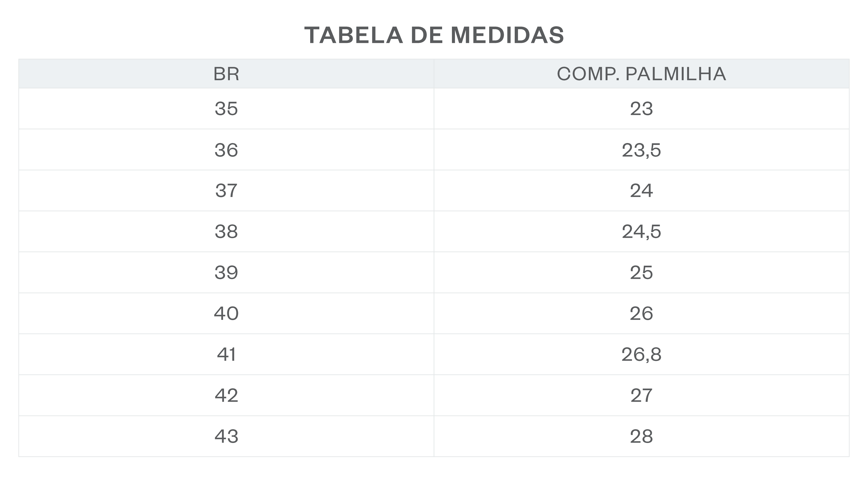868x484 pixels.
Task: Click the size 40 cell
Action: [x=226, y=313]
